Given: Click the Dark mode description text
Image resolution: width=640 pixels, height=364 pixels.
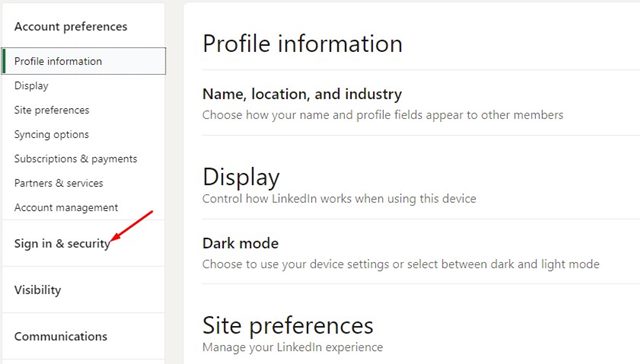Looking at the screenshot, I should pos(401,264).
